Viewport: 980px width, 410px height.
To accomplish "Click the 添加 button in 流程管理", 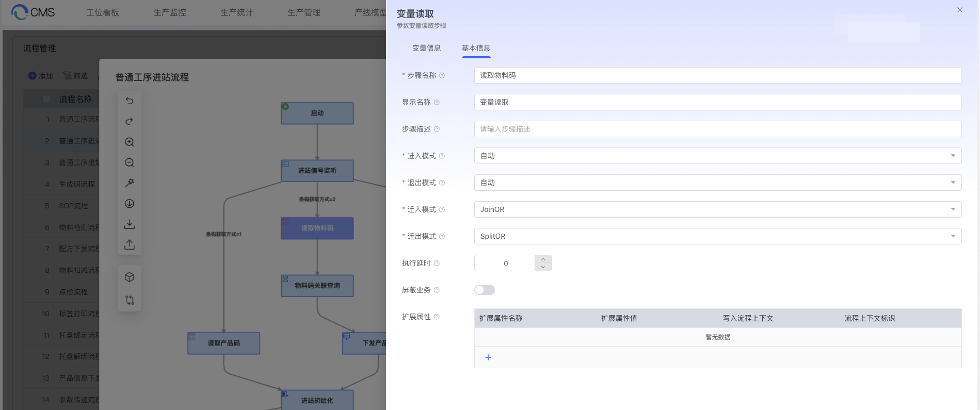I will point(41,76).
